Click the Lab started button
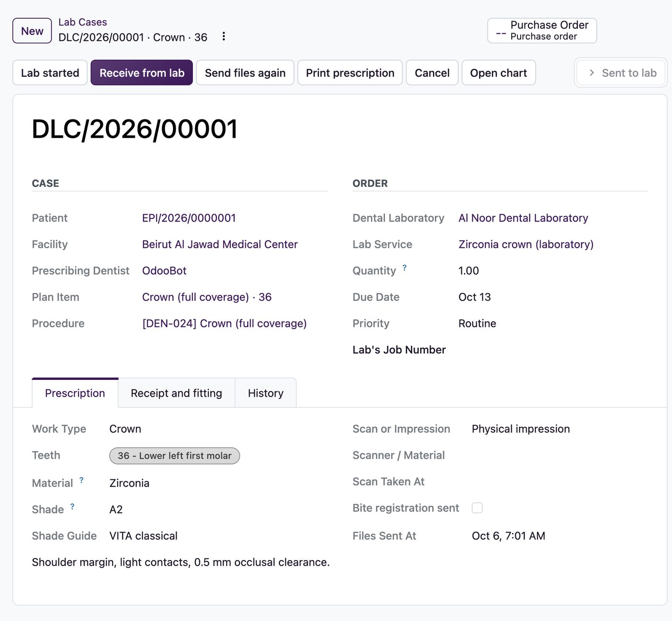Screen dimensions: 672x621 coord(50,73)
